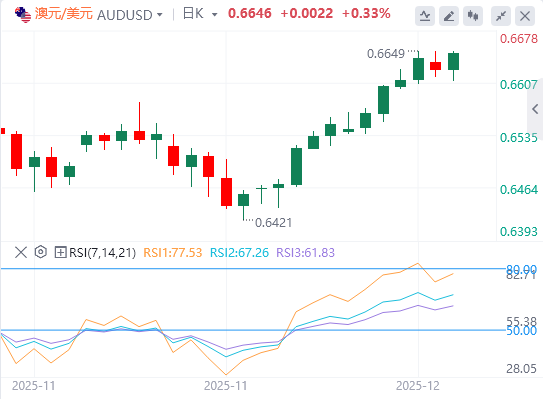Expand the RSI(7,14,21) plus box
543x399 pixels.
click(60, 252)
